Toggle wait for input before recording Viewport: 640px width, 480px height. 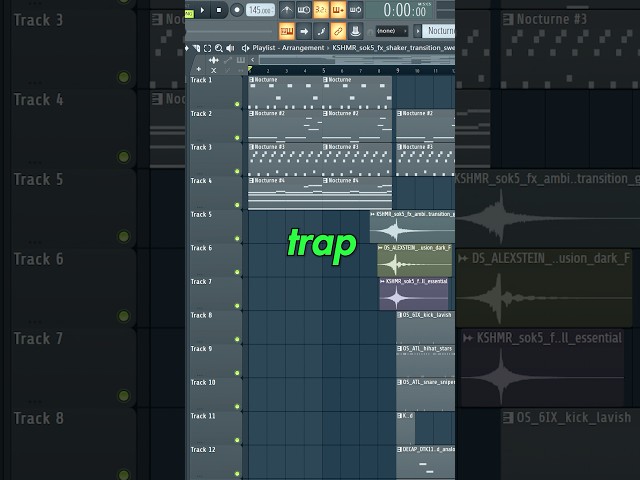tap(304, 10)
